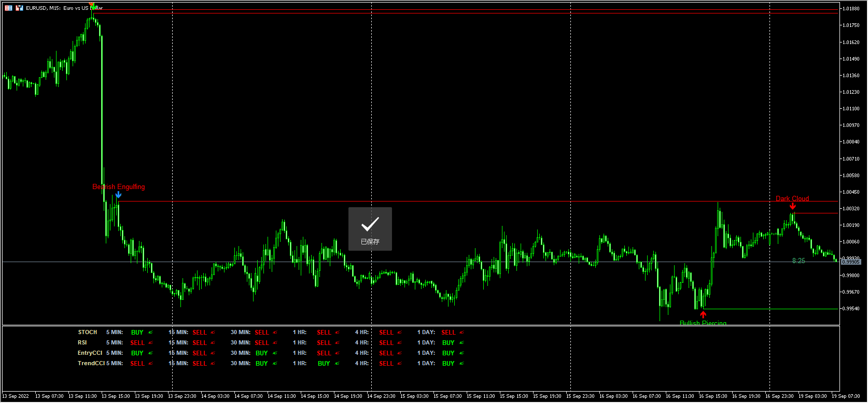This screenshot has height=403, width=868.
Task: Click the red arrow beside STOCH 30 MIN SELL
Action: point(275,333)
